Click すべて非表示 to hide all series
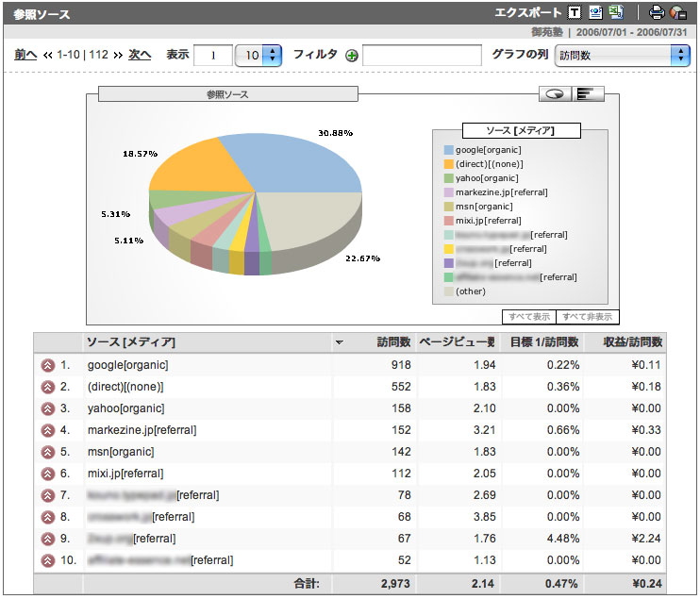Image resolution: width=700 pixels, height=599 pixels. [x=587, y=317]
